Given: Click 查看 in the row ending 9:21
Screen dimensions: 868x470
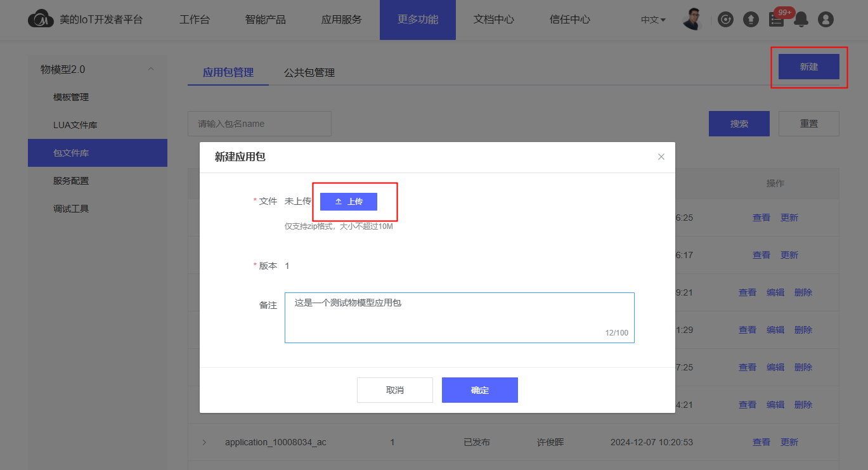Looking at the screenshot, I should [x=748, y=292].
